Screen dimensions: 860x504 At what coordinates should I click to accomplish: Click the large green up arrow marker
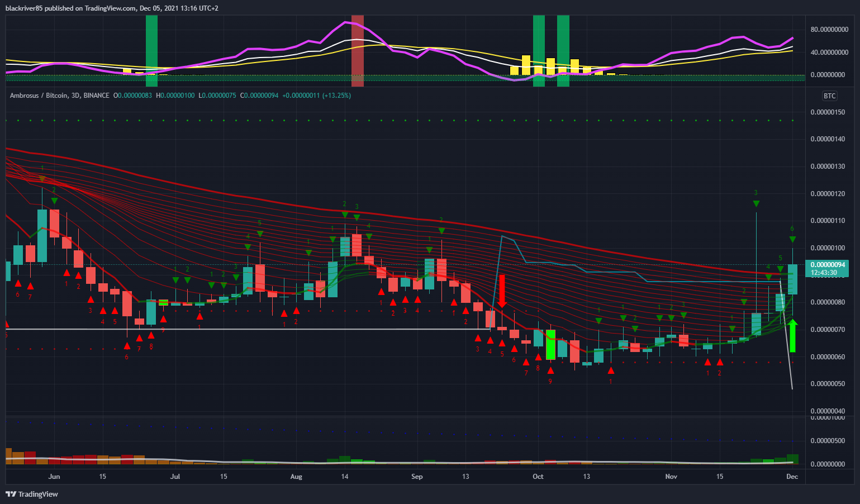792,335
